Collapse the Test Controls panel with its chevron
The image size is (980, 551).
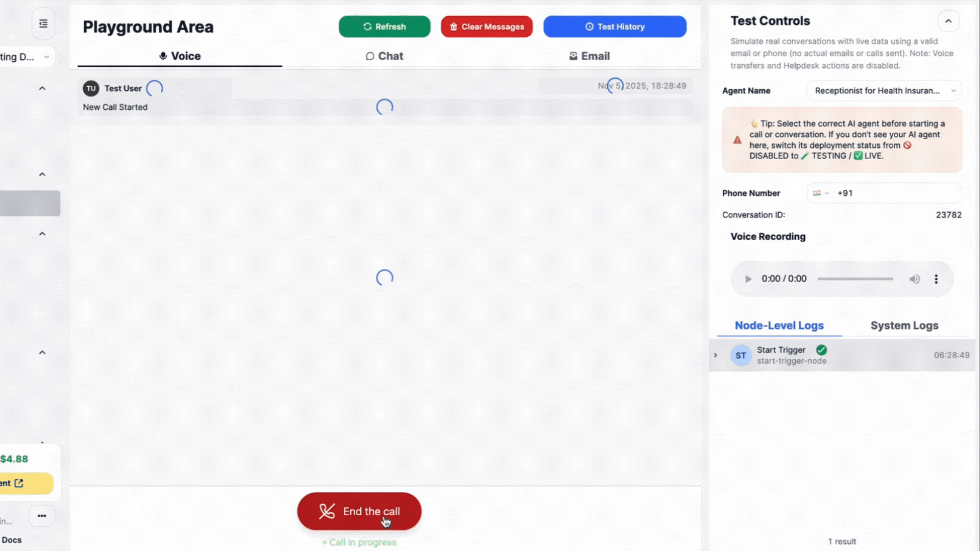[948, 21]
